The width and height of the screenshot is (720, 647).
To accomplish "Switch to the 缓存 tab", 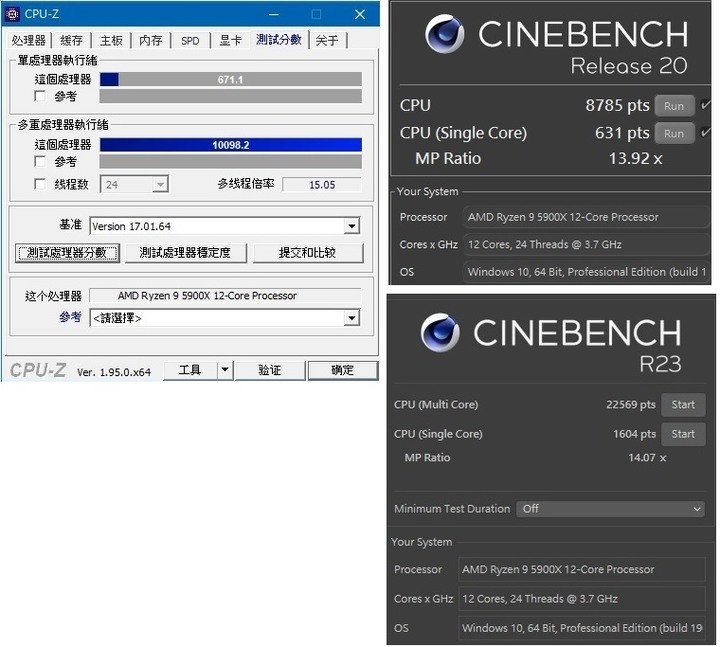I will (x=71, y=40).
